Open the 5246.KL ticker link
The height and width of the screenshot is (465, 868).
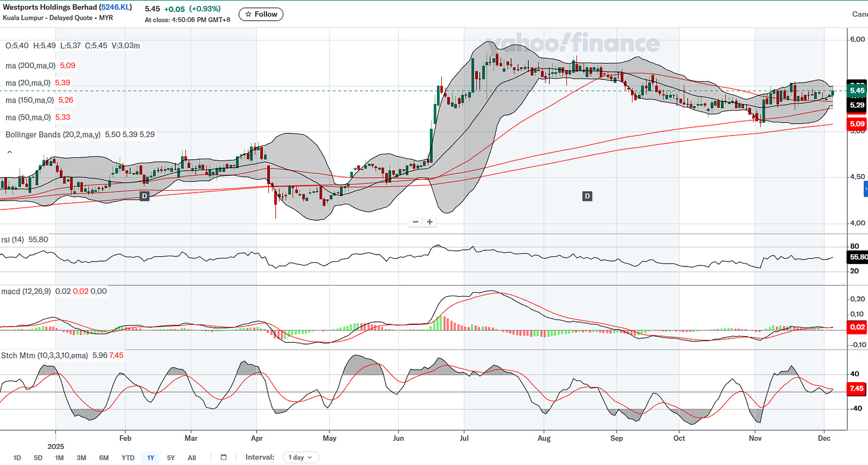(114, 8)
